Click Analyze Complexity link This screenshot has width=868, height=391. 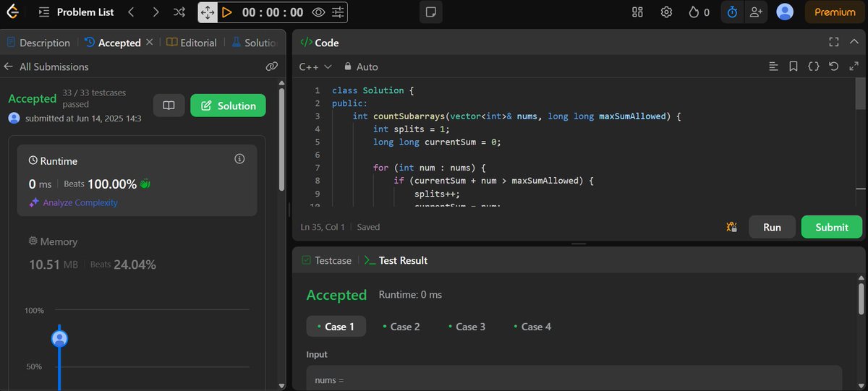pyautogui.click(x=73, y=203)
